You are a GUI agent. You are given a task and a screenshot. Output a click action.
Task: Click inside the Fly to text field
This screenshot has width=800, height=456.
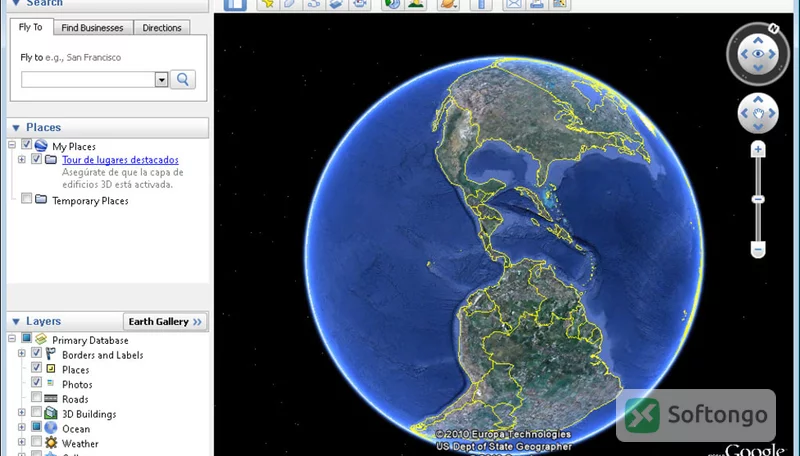coord(88,80)
